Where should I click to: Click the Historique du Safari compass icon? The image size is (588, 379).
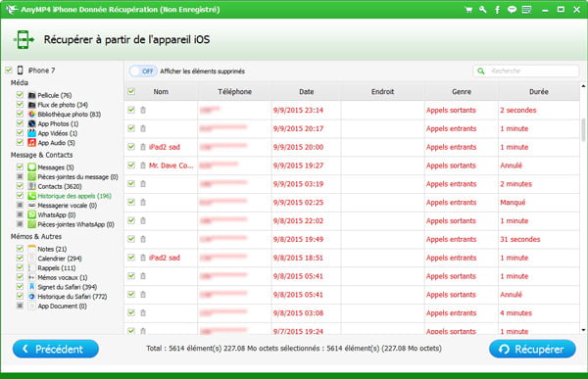coord(32,297)
